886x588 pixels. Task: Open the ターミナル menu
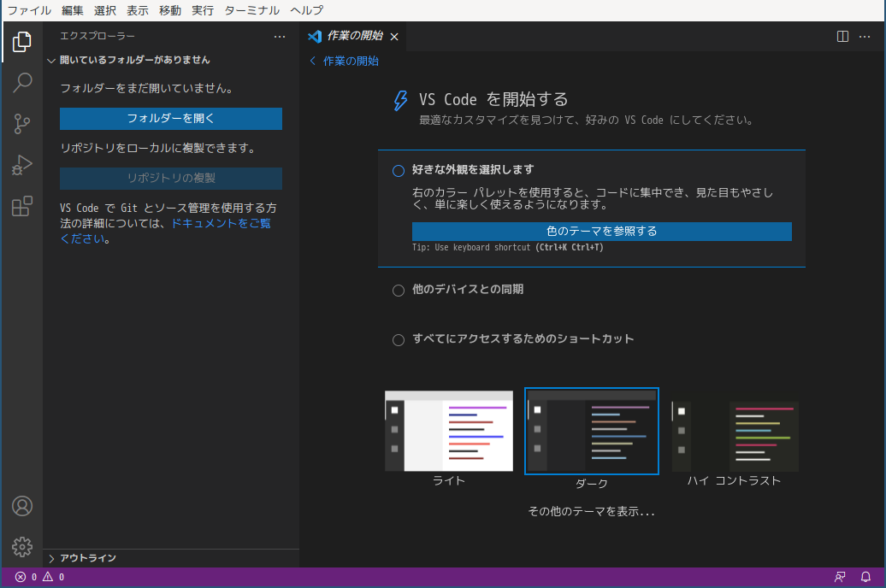pyautogui.click(x=252, y=11)
